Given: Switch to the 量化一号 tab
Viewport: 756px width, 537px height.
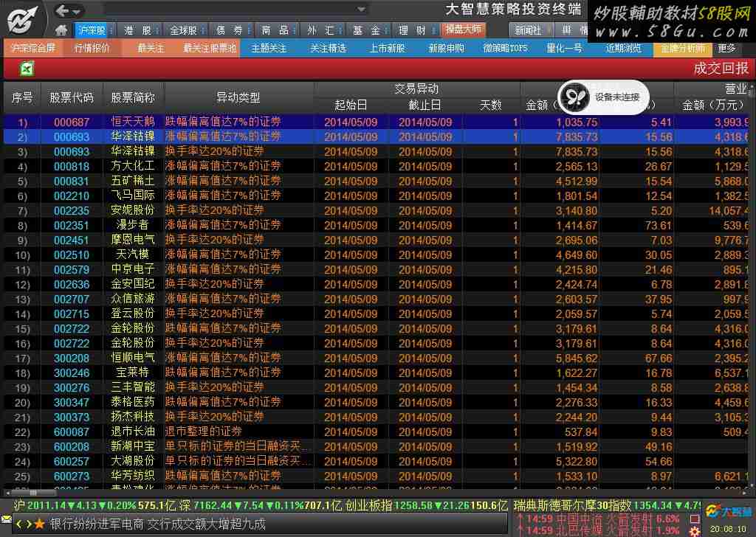Looking at the screenshot, I should [x=564, y=49].
